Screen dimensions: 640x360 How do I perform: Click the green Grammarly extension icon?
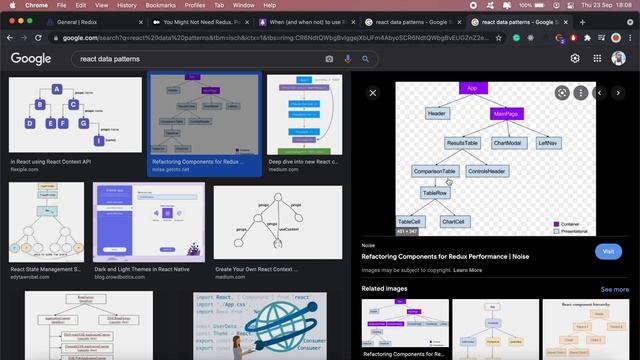[516, 38]
